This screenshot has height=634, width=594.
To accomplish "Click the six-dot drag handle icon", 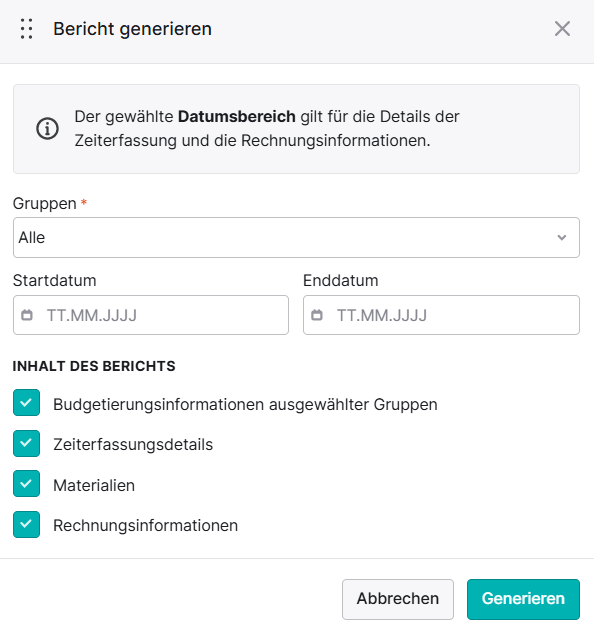I will pyautogui.click(x=27, y=29).
